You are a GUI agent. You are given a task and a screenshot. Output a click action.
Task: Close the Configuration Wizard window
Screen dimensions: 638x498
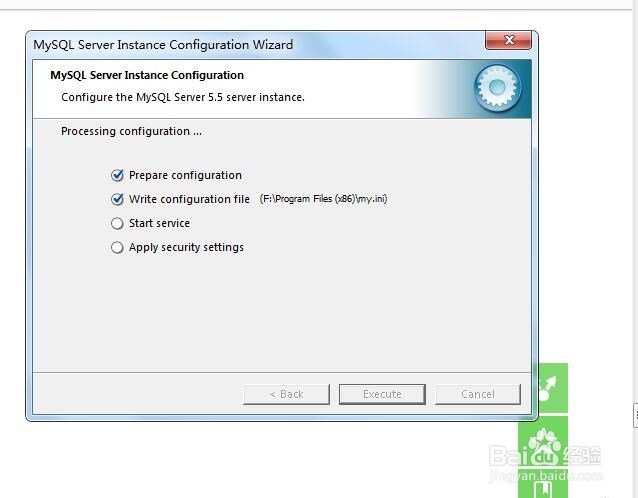coord(508,40)
